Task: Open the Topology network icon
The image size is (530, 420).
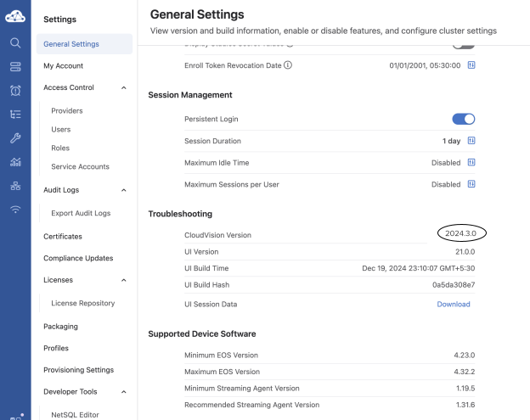Action: point(15,186)
